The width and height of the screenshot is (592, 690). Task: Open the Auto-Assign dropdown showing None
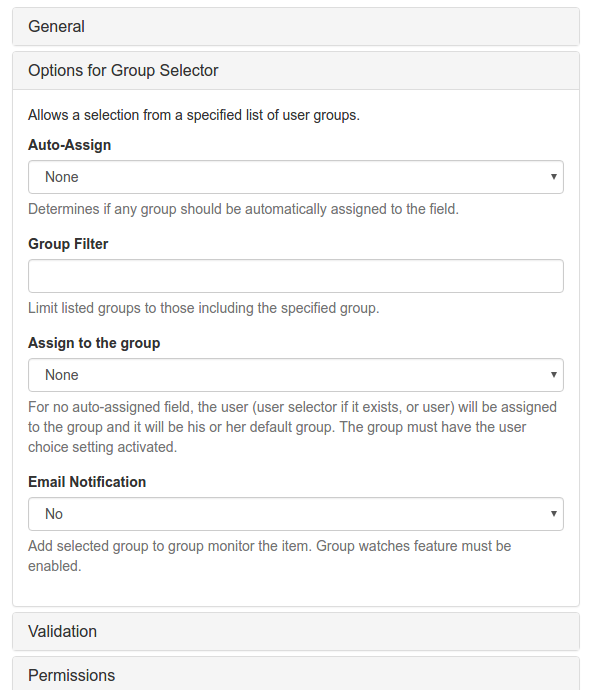coord(296,177)
